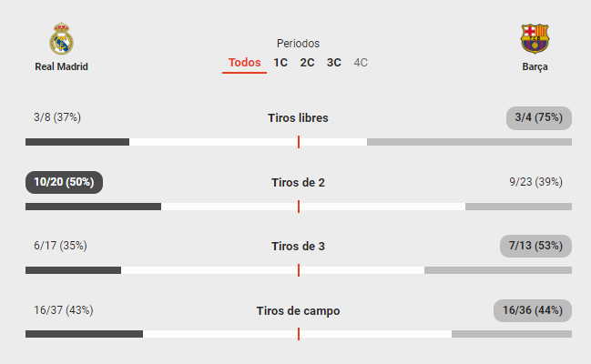The width and height of the screenshot is (591, 364).
Task: Click the Tiros de 3 grey Barça bar
Action: click(498, 270)
